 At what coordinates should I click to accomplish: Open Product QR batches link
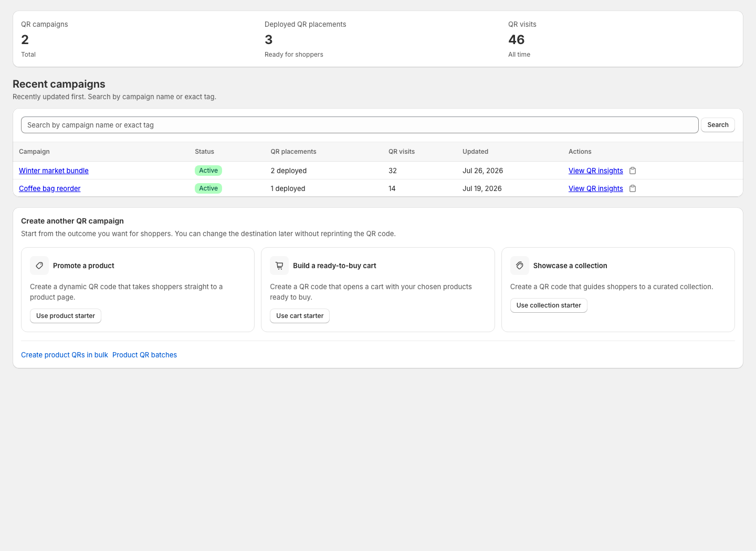tap(144, 355)
